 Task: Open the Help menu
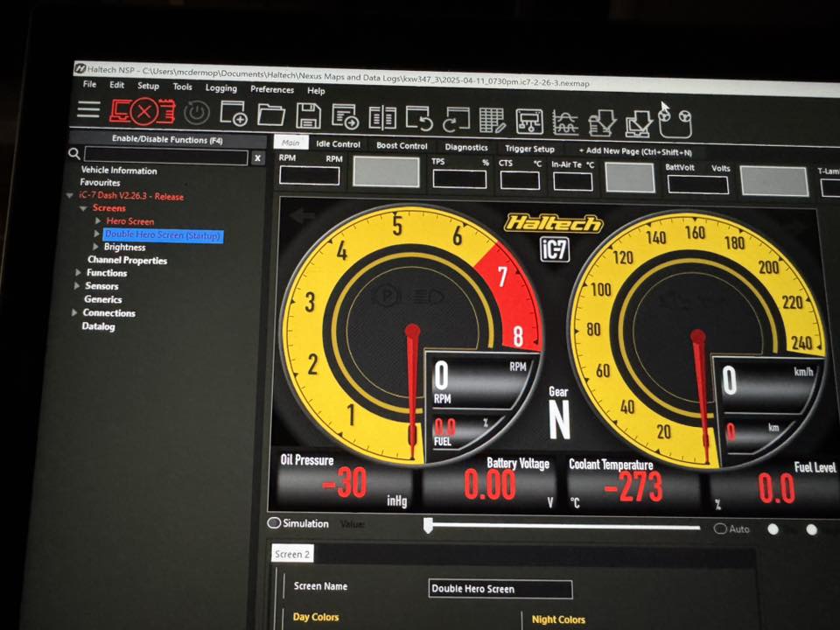[316, 90]
